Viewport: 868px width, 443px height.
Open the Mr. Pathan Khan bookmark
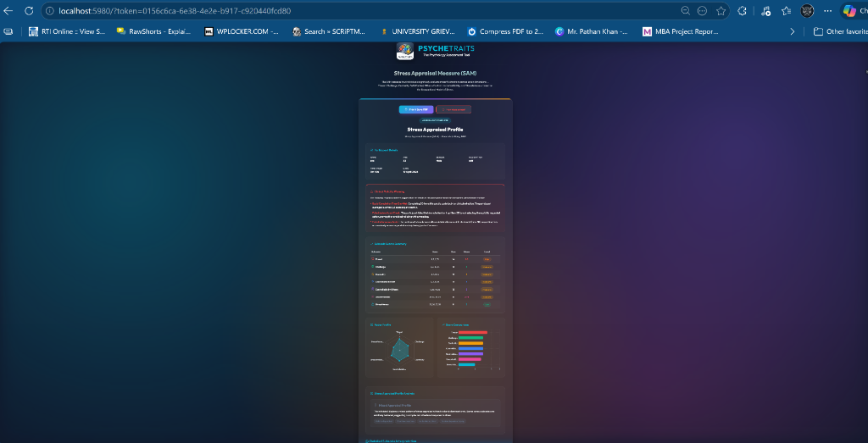593,31
